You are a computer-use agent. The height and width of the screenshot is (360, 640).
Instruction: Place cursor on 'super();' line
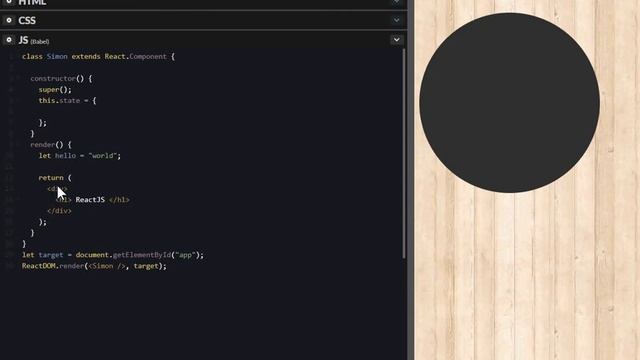pyautogui.click(x=55, y=89)
